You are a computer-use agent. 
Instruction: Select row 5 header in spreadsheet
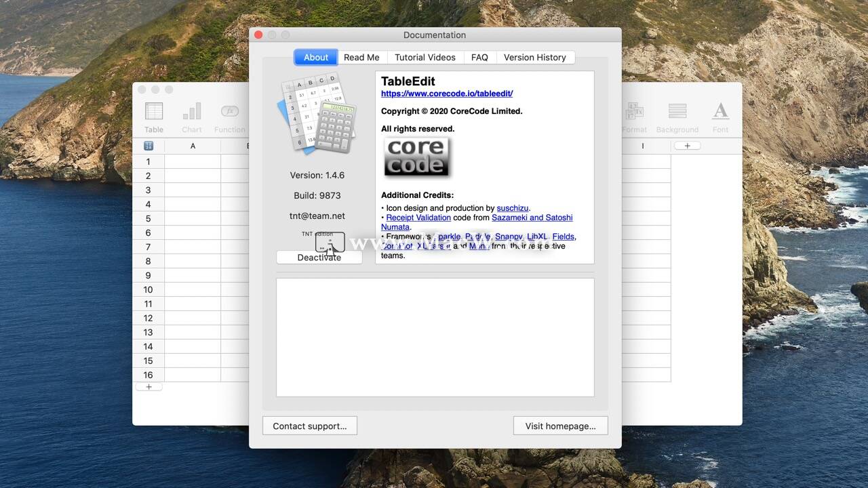click(149, 218)
